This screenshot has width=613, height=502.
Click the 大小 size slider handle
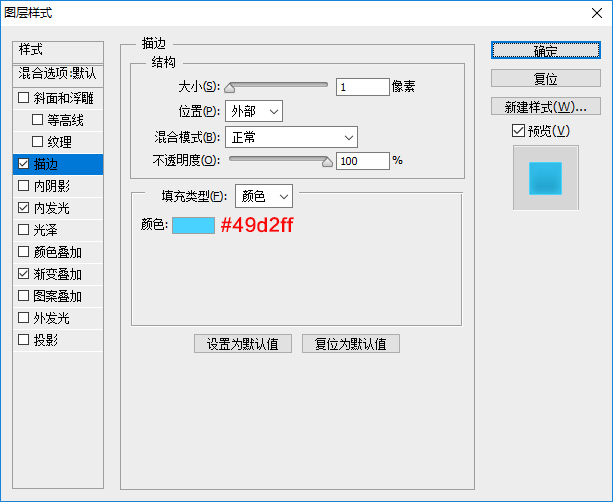click(230, 88)
